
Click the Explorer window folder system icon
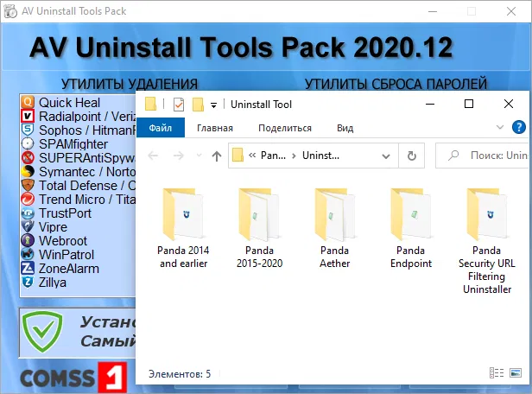pos(150,105)
